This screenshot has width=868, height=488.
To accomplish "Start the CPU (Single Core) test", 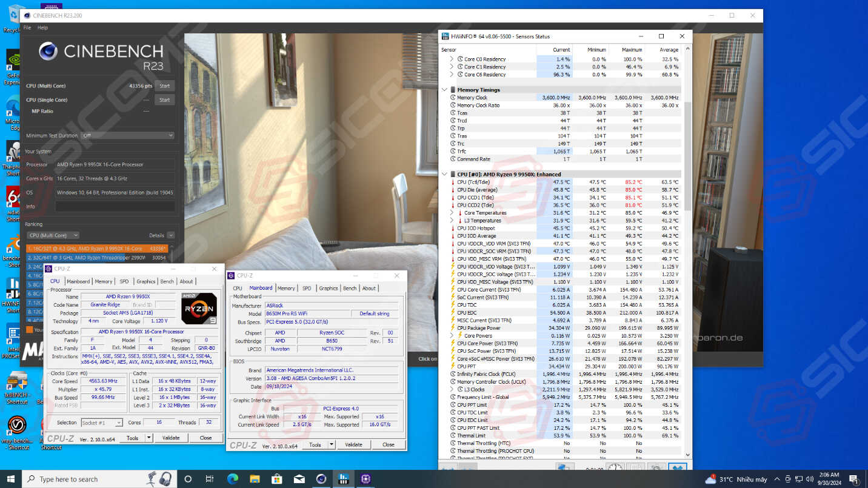I will pyautogui.click(x=164, y=100).
